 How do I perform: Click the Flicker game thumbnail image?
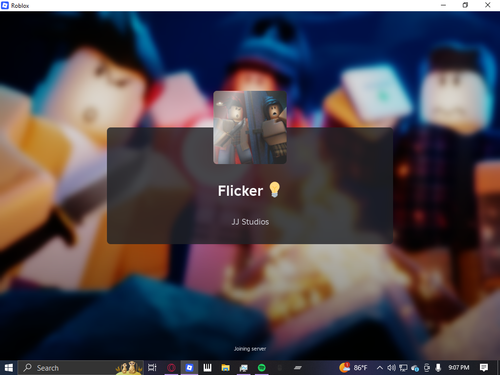coord(250,127)
